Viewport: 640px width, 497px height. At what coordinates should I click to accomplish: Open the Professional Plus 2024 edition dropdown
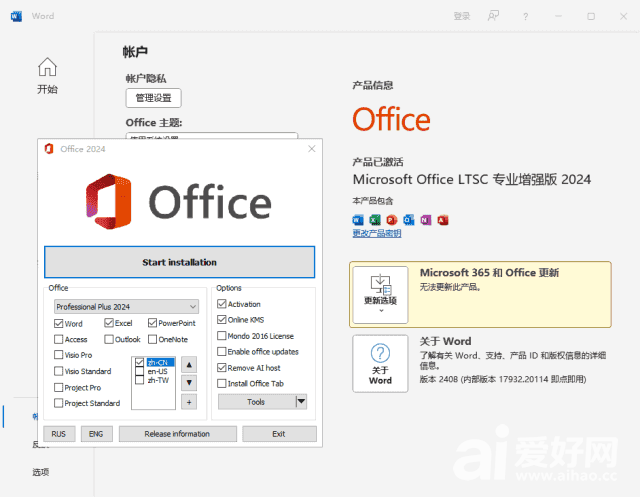click(x=127, y=306)
